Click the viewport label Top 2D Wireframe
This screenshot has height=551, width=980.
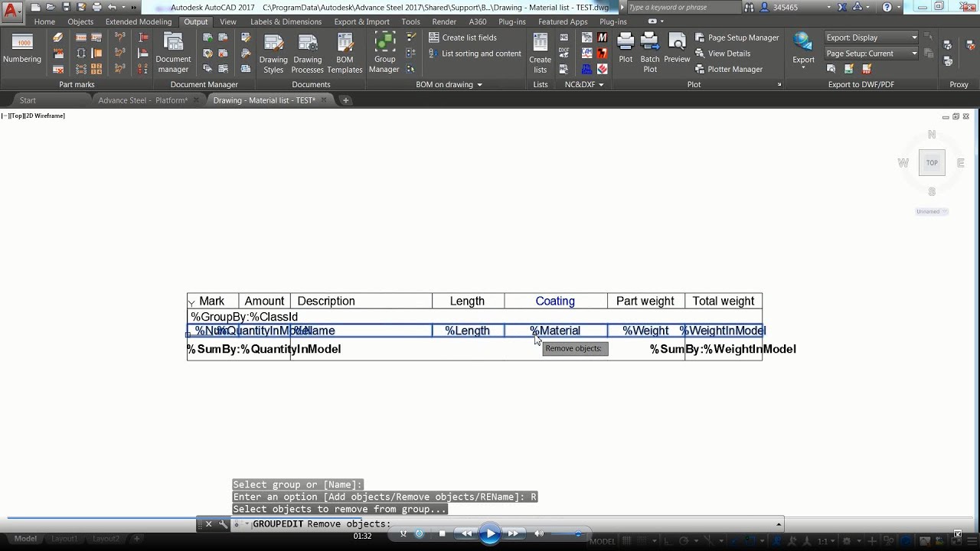[x=33, y=116]
